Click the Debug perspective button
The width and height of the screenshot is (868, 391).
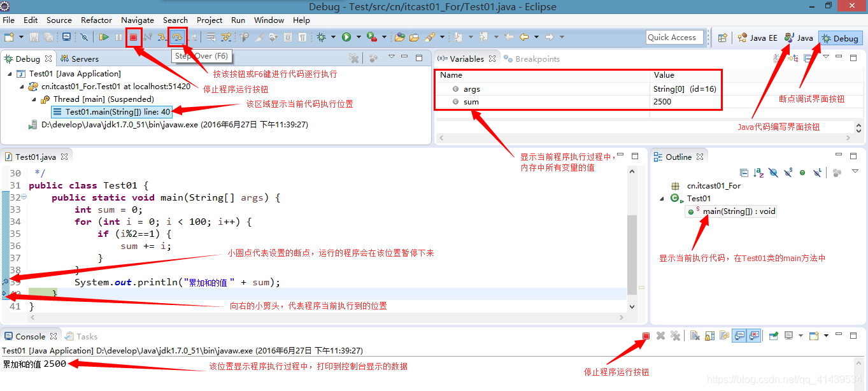(x=840, y=38)
